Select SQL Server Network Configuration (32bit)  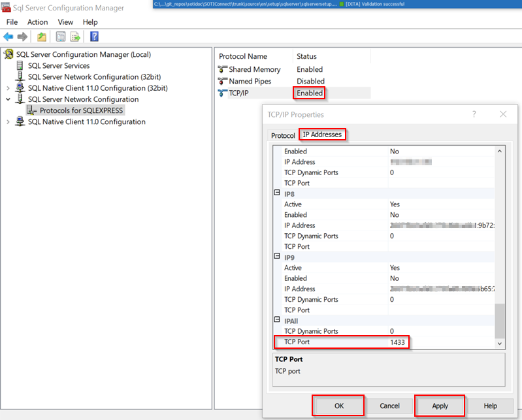(x=94, y=77)
